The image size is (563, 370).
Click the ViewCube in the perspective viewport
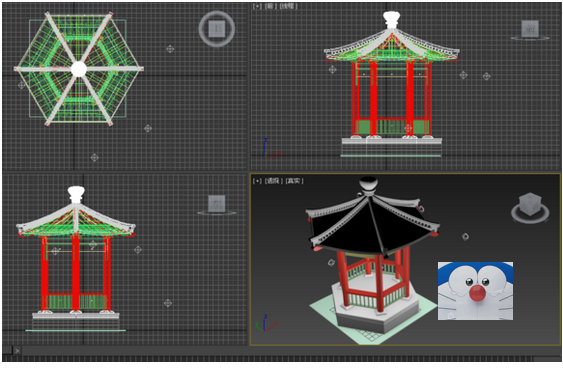coord(530,208)
